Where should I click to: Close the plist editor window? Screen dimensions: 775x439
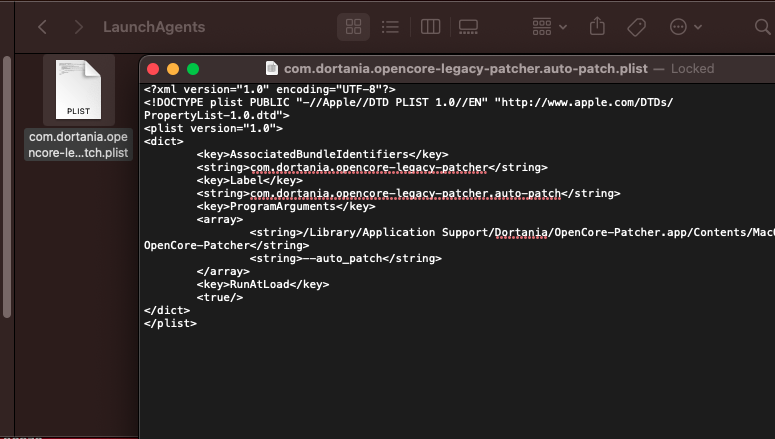point(153,69)
